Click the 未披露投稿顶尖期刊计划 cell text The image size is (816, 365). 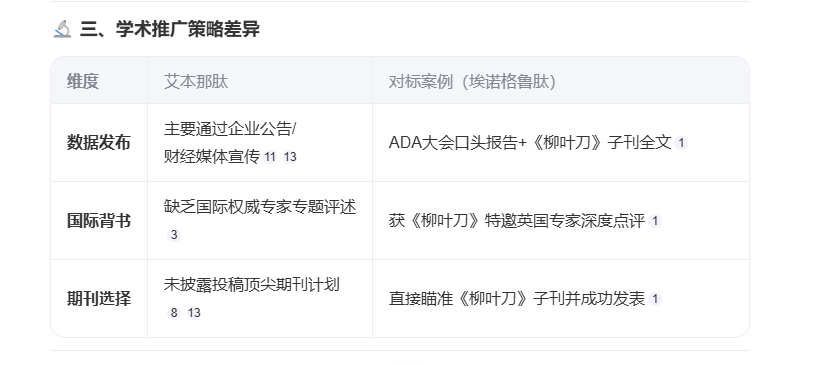[252, 285]
